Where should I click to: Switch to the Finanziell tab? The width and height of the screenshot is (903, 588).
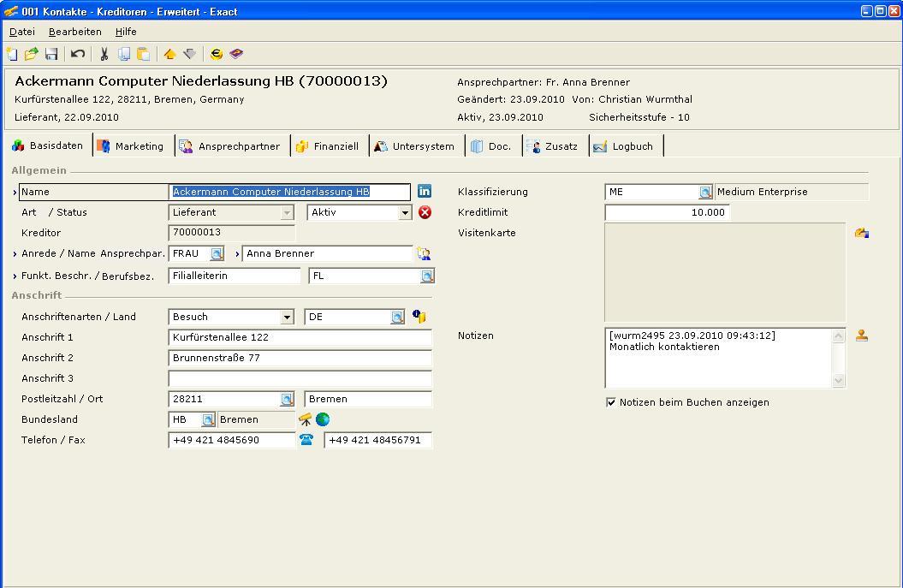327,146
